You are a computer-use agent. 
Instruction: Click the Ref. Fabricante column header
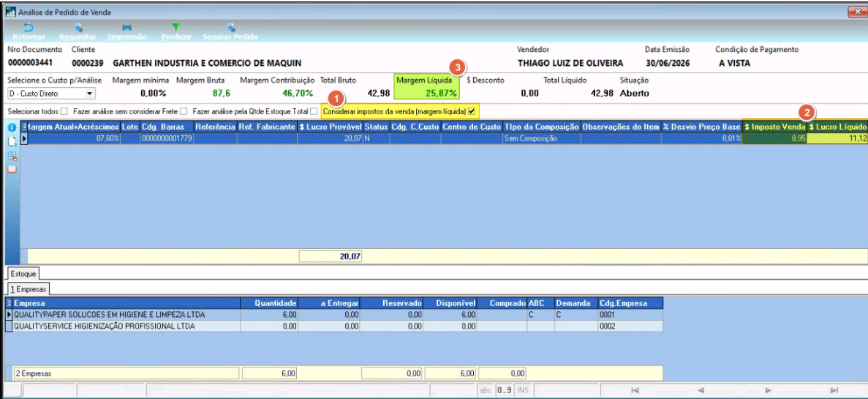point(267,127)
